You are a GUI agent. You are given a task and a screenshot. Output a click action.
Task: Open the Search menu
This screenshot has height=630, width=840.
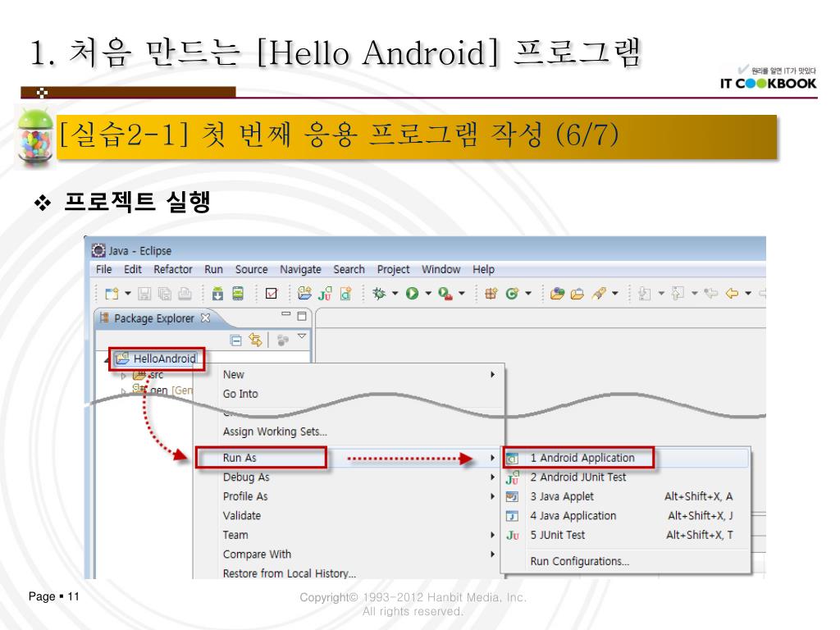pyautogui.click(x=349, y=269)
